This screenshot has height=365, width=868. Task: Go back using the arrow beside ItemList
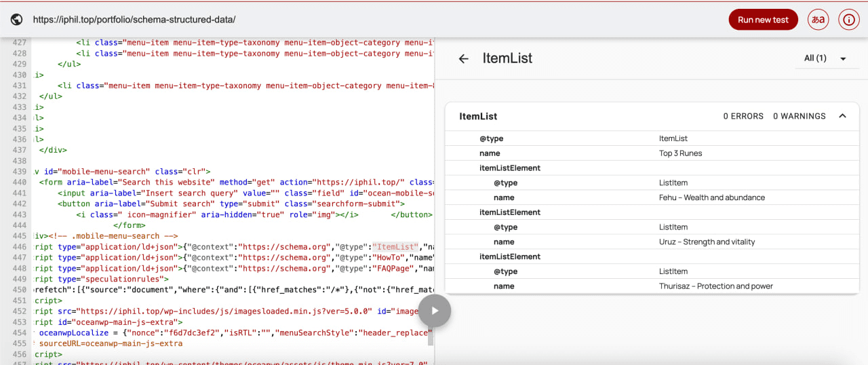pos(464,59)
